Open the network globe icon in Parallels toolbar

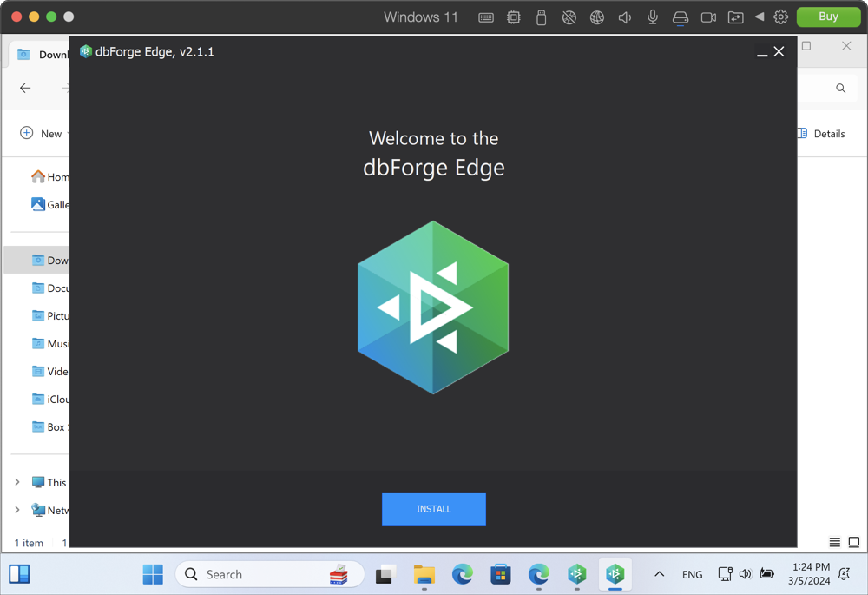click(x=597, y=17)
